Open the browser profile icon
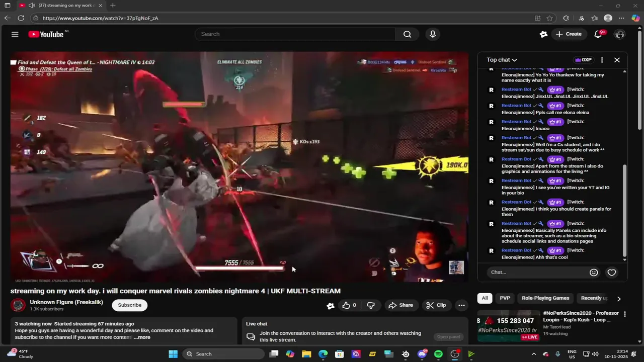644x362 pixels. pyautogui.click(x=608, y=18)
